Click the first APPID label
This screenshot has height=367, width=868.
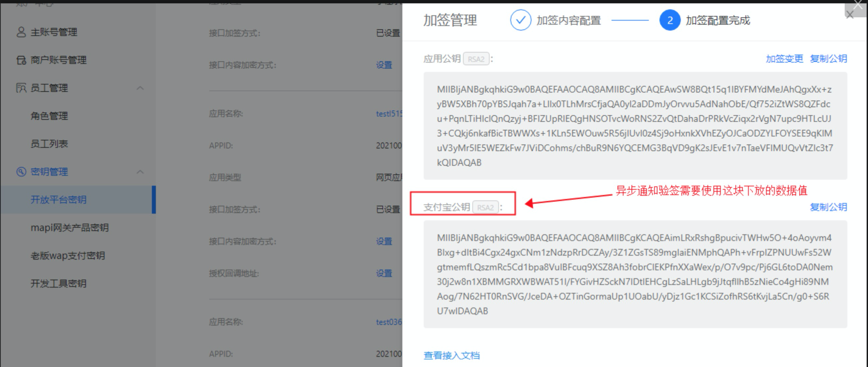221,146
